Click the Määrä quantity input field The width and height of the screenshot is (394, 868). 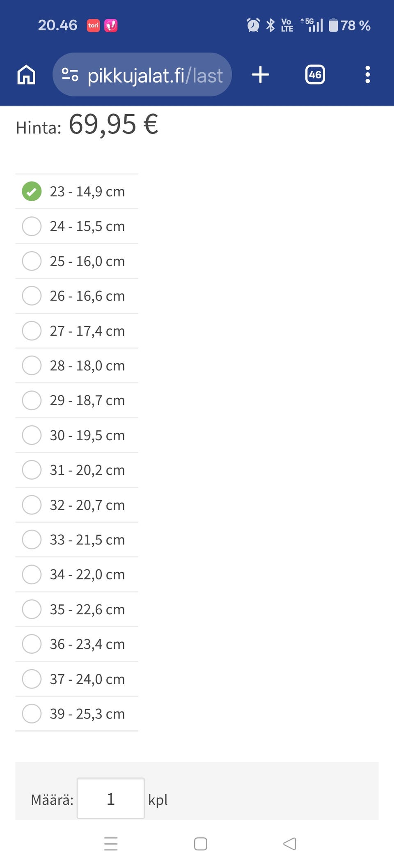pyautogui.click(x=110, y=799)
